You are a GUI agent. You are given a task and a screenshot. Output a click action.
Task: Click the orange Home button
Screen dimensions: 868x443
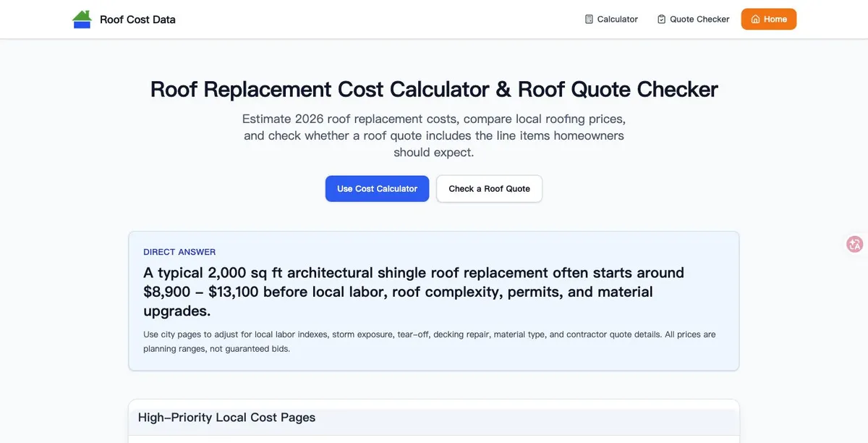point(769,20)
